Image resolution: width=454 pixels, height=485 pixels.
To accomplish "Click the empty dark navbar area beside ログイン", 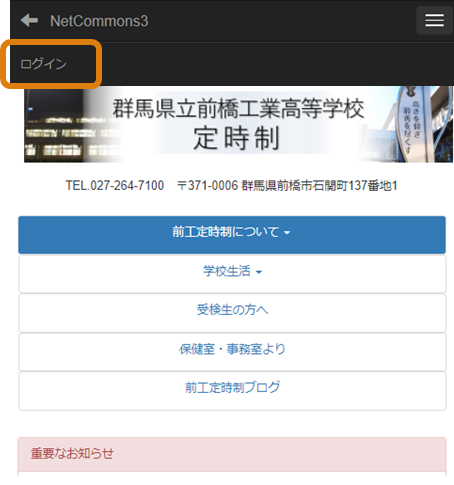I will click(x=277, y=64).
